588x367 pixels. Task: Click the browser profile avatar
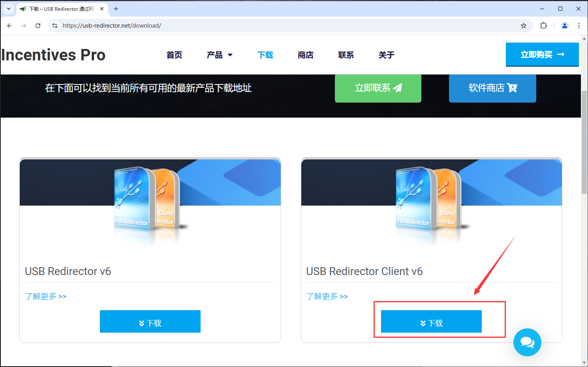click(564, 26)
